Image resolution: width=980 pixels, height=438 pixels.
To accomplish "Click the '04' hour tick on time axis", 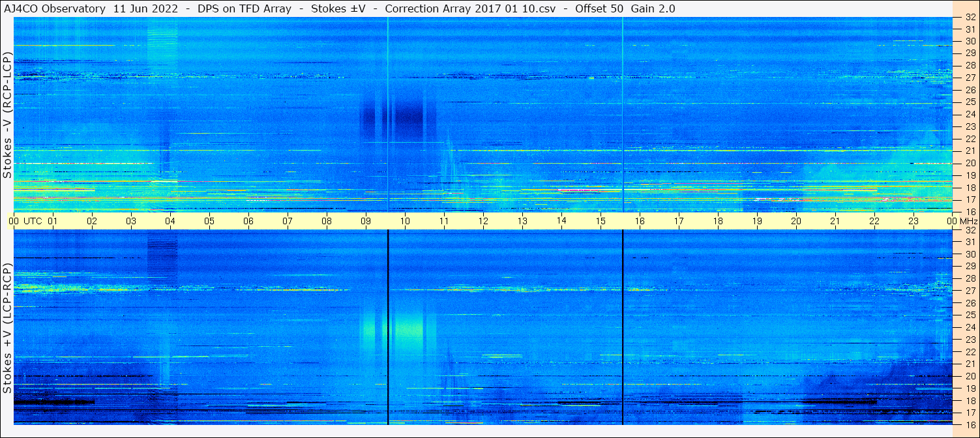I will (x=170, y=221).
